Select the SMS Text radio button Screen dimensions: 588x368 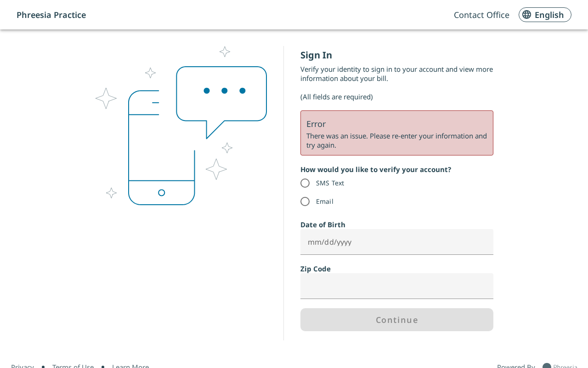305,183
